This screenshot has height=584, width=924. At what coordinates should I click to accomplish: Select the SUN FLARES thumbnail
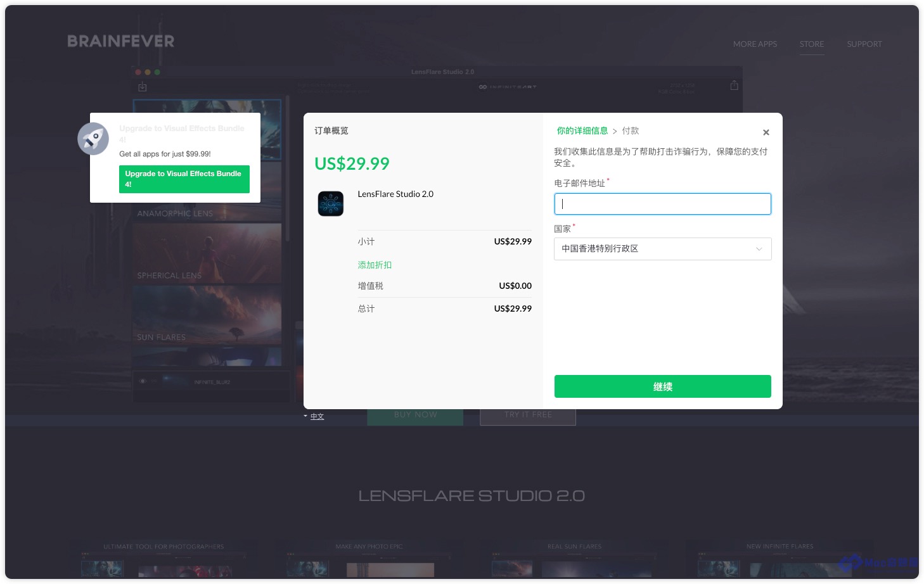click(x=207, y=315)
